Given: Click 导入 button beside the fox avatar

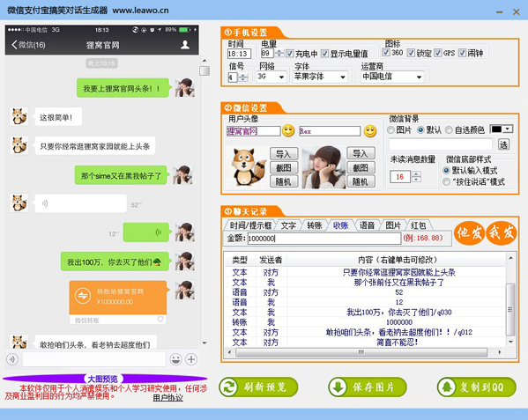Looking at the screenshot, I should [284, 154].
